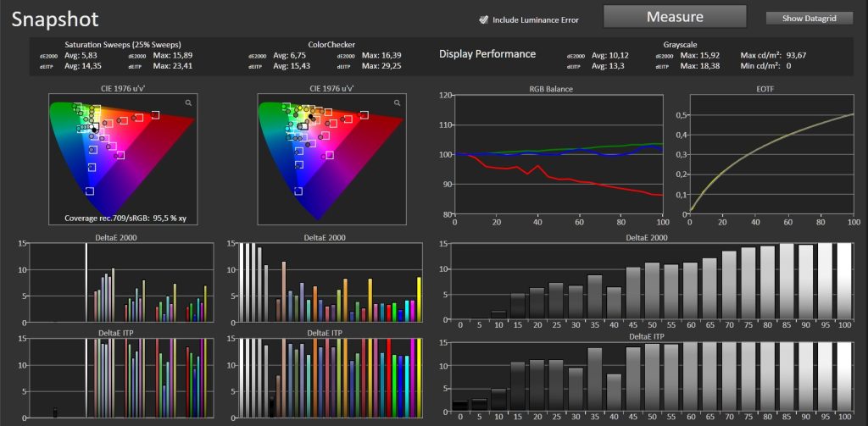Select the 75 bar in grayscale DeltaE 2000 chart
868x426 pixels.
tap(748, 284)
